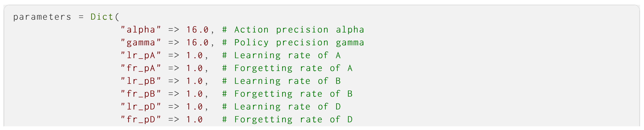Click the Dict constructor keyword
644x130 pixels.
[102, 17]
